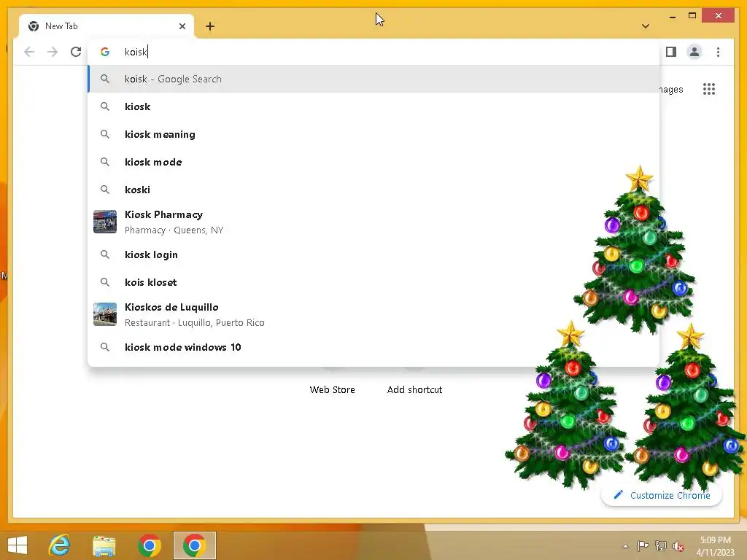Reload the page with the refresh icon

(x=76, y=52)
